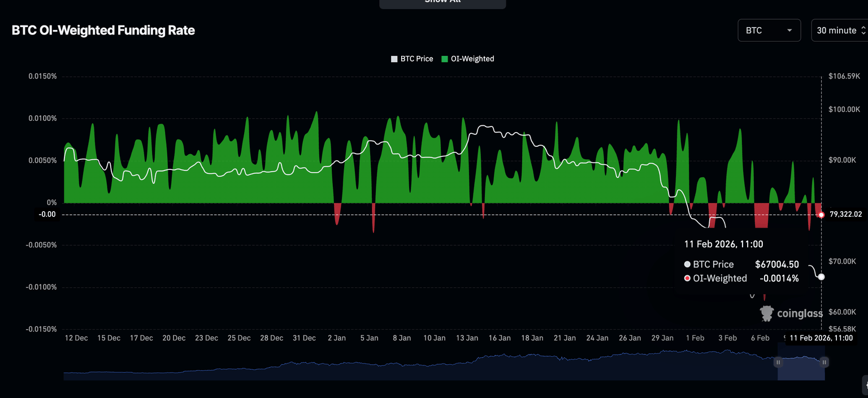Screen dimensions: 868x398
Task: Open the BTC coin dropdown
Action: coord(769,30)
